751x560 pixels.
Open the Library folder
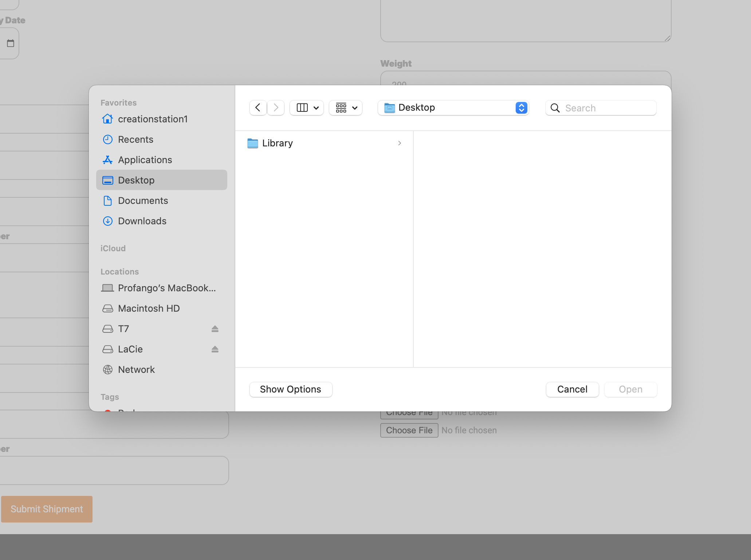click(277, 143)
